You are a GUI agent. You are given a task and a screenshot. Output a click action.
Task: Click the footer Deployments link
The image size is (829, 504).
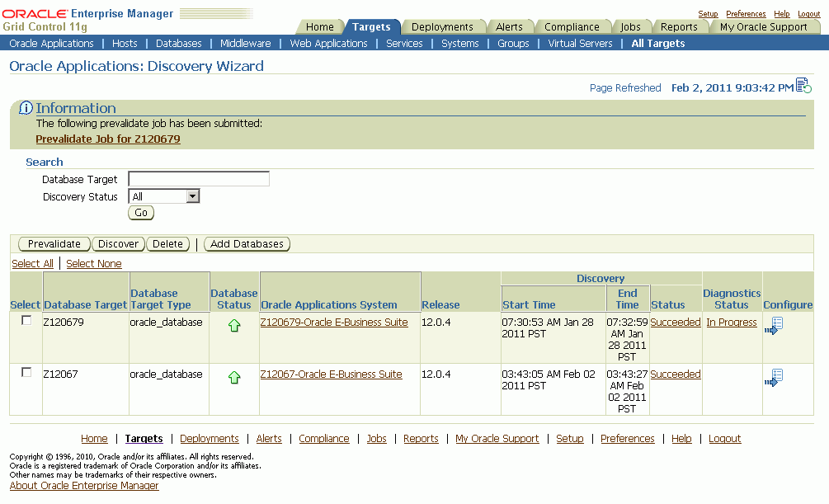210,438
